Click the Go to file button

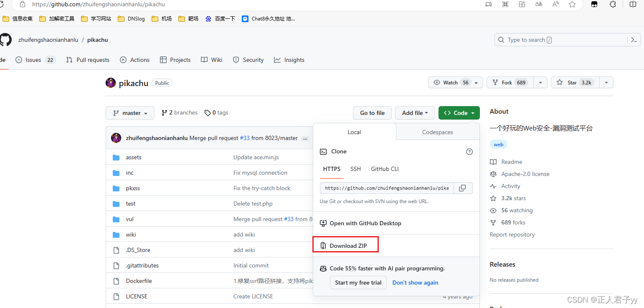[x=372, y=113]
